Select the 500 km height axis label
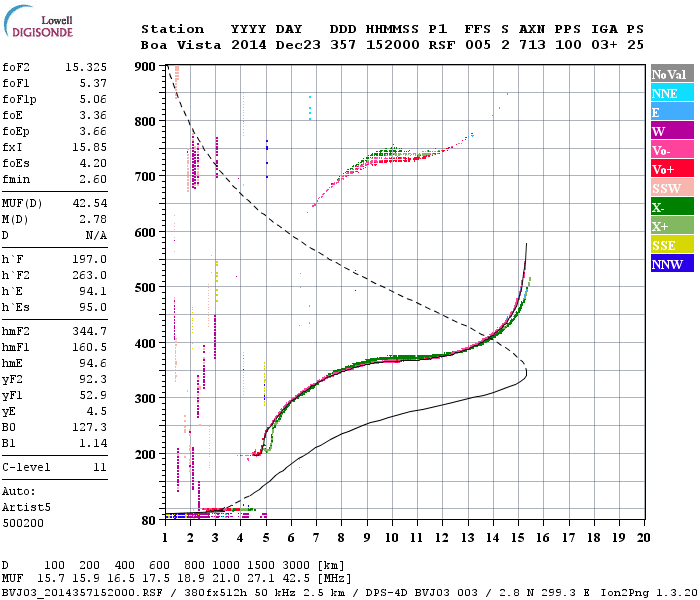 coord(145,288)
